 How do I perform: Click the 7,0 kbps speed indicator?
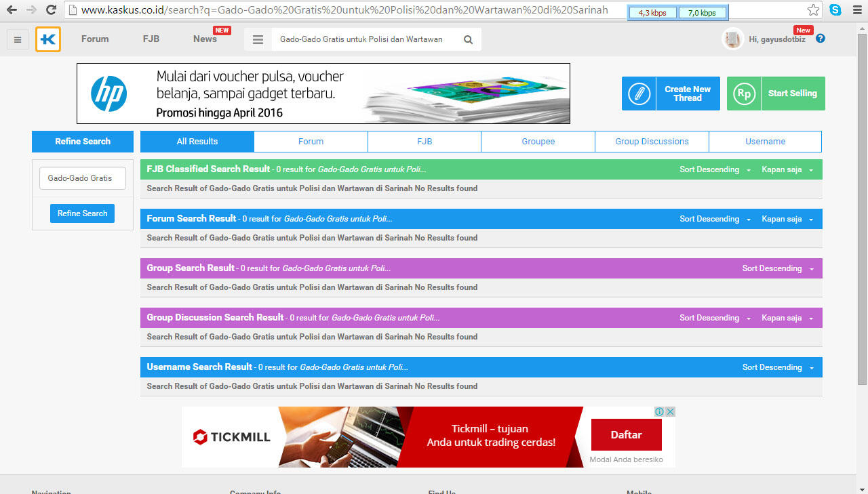(701, 13)
